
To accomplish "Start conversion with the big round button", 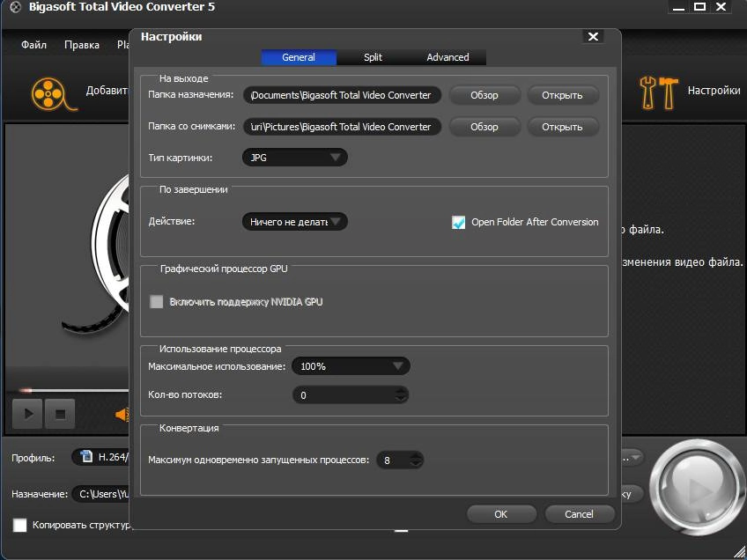I will click(697, 487).
